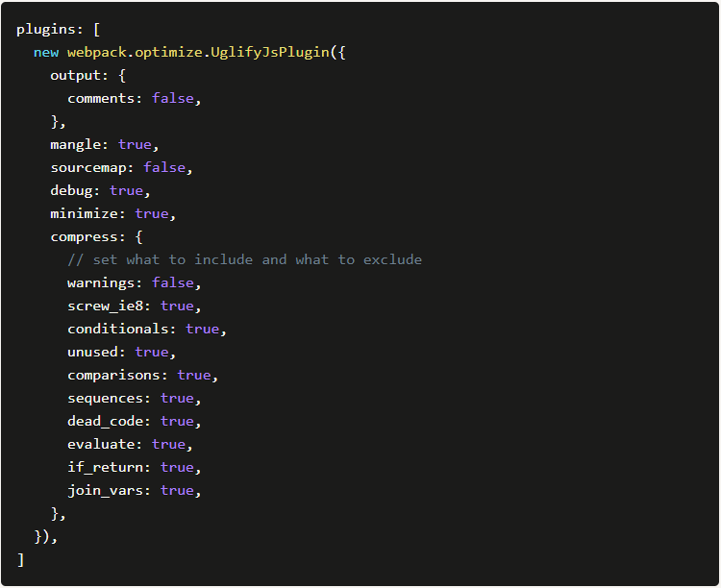Click the 'unused: true,' line
This screenshot has width=721, height=588.
click(x=122, y=353)
